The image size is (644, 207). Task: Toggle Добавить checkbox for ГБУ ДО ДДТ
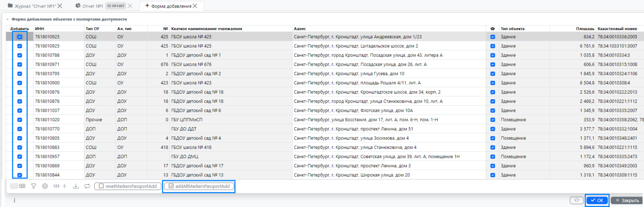20,129
